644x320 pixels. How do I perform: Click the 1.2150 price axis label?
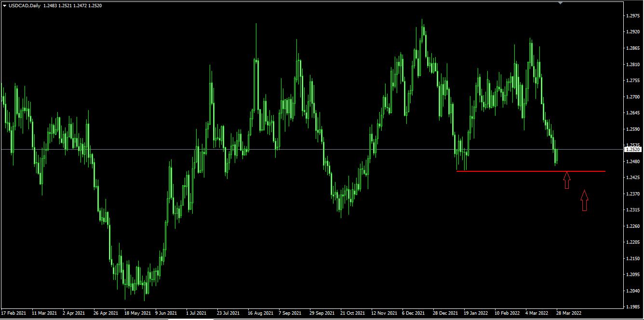632,259
